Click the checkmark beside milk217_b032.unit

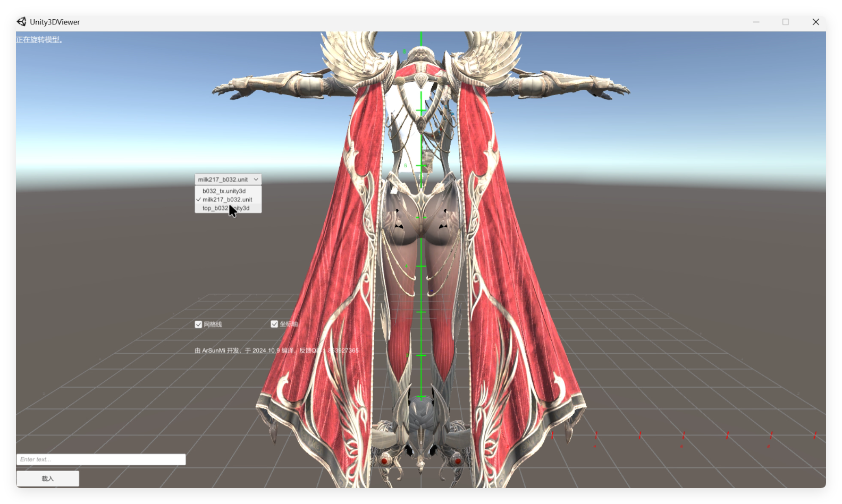(198, 200)
